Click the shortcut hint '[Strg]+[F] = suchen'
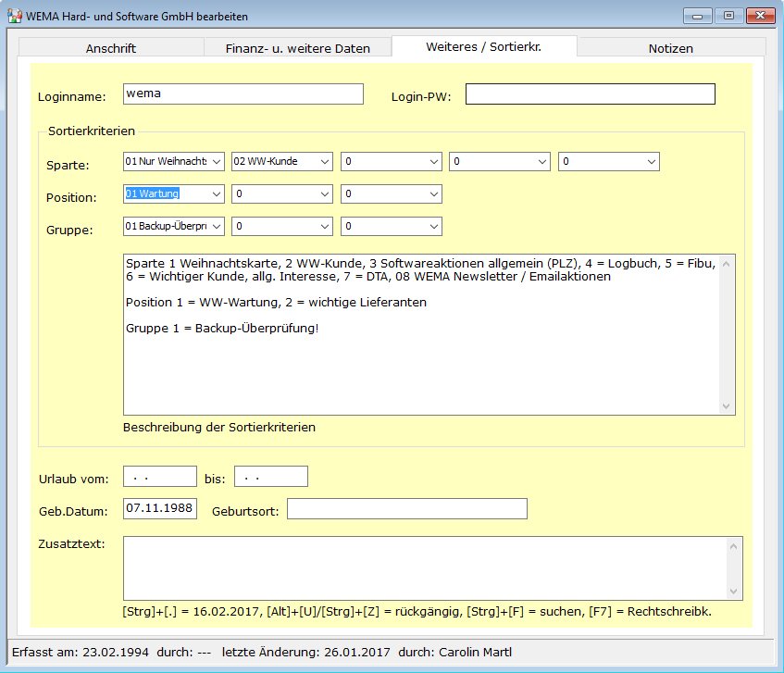The height and width of the screenshot is (673, 784). (524, 612)
